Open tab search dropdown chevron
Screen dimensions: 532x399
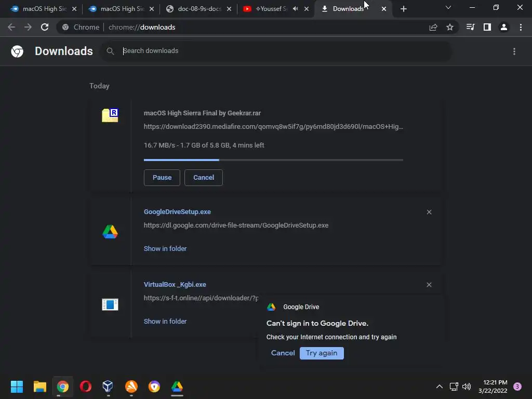tap(448, 7)
